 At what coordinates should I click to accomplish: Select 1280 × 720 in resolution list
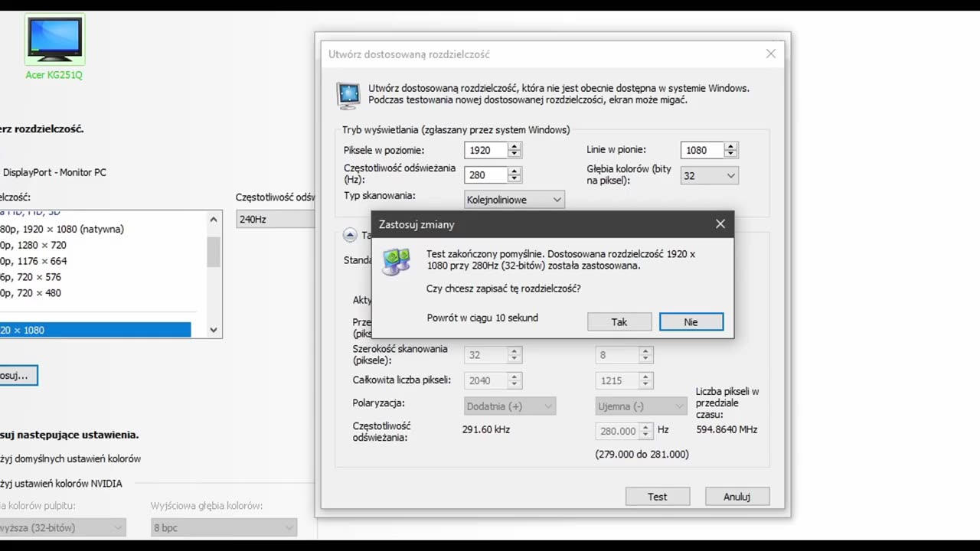click(x=34, y=245)
